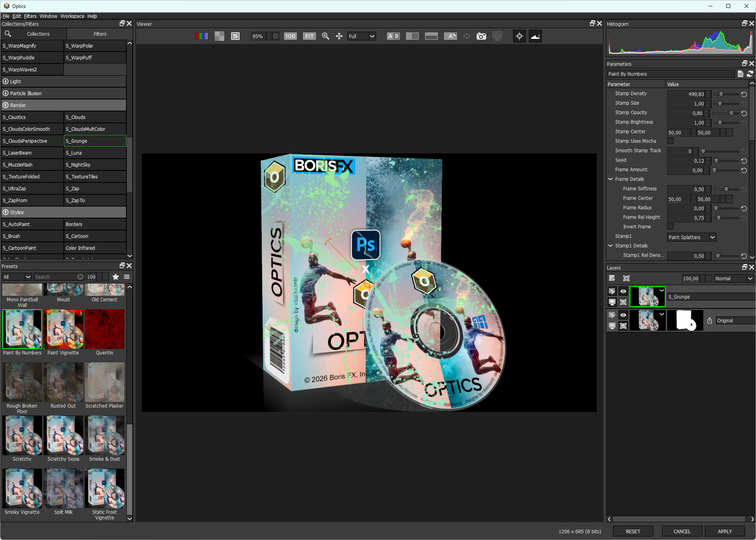
Task: Add a new layer in Layers panel
Action: [612, 278]
